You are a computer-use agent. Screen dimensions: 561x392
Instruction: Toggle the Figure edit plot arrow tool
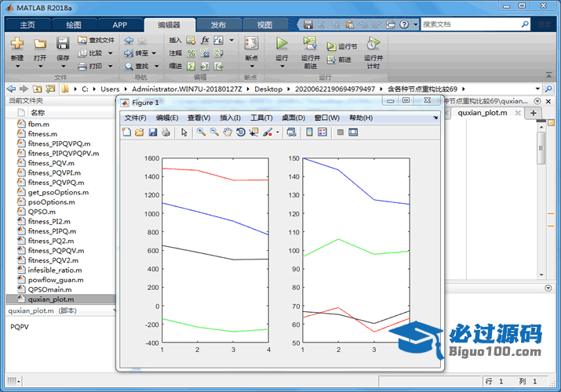tap(184, 132)
